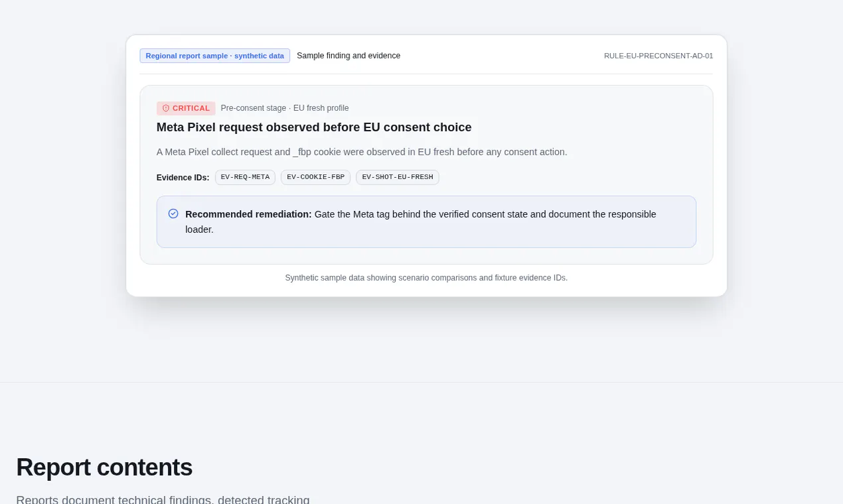The image size is (843, 504).
Task: Click the Sample finding and evidence label
Action: pyautogui.click(x=348, y=56)
